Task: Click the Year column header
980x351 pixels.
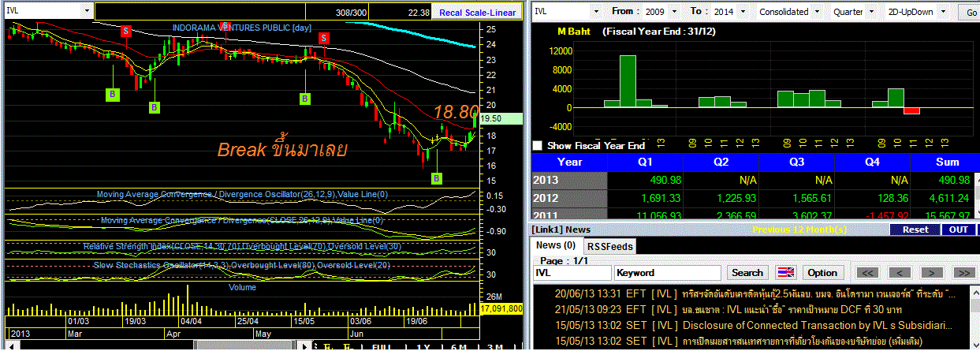Action: [x=570, y=162]
